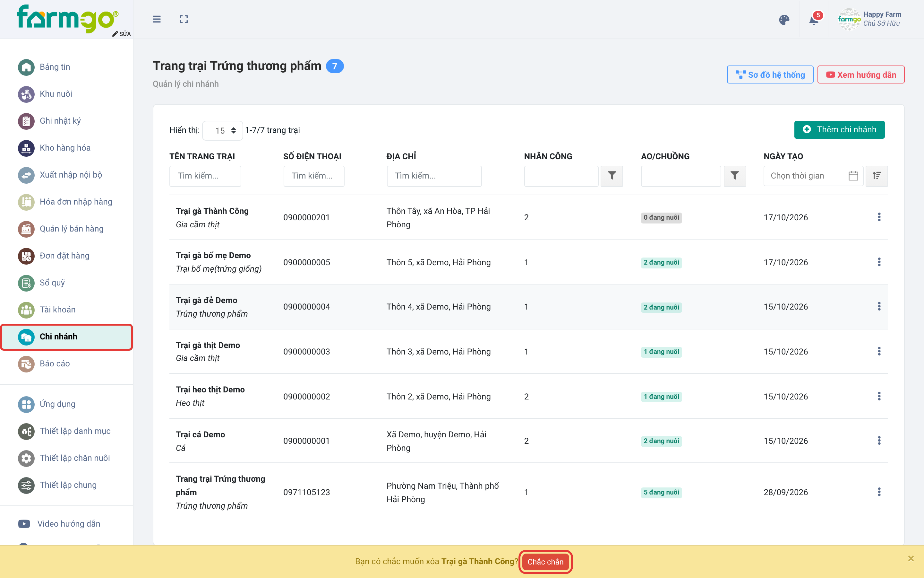This screenshot has height=578, width=924.
Task: Click Tài khoản sidebar icon
Action: click(26, 310)
